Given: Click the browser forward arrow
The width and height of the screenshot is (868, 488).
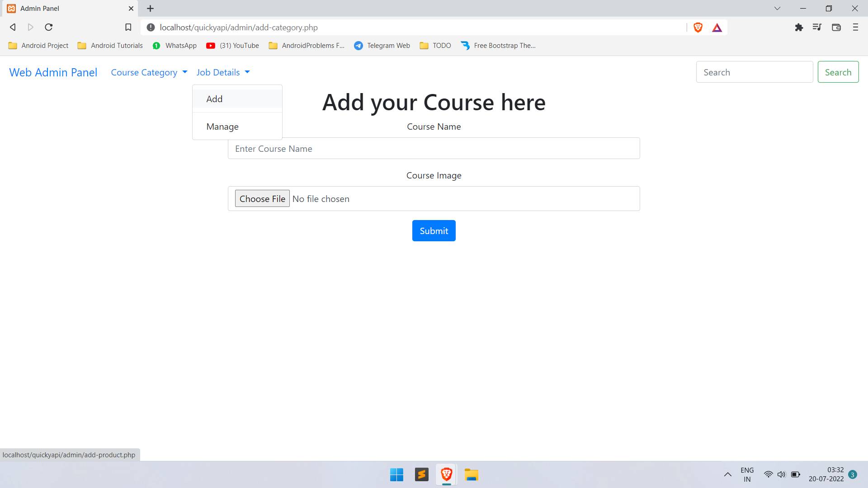Looking at the screenshot, I should point(31,27).
